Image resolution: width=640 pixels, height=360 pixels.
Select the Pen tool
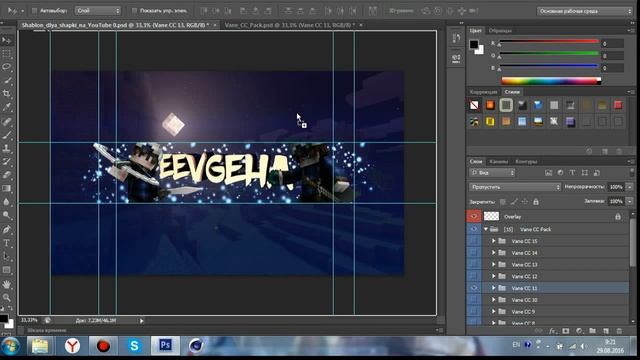point(7,230)
